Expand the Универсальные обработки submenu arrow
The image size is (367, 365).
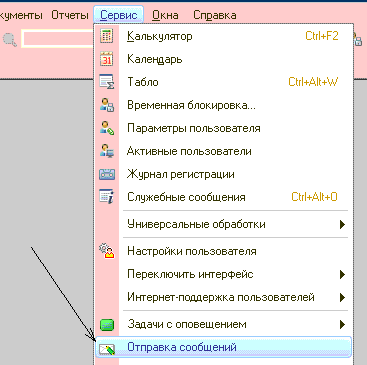pyautogui.click(x=342, y=224)
